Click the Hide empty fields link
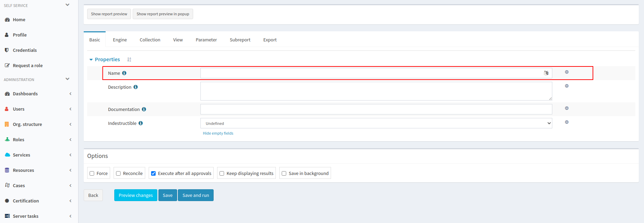Screen dimensions: 644x223 [x=218, y=133]
